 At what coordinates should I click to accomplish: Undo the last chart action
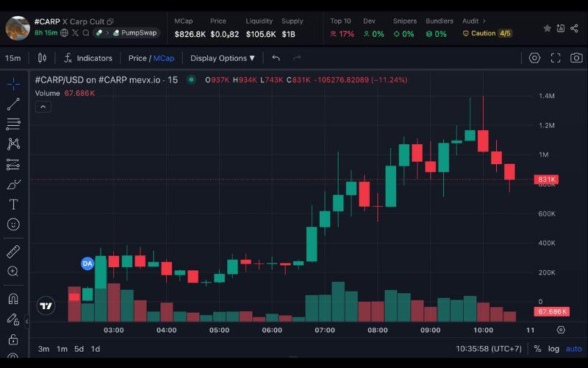pos(276,58)
